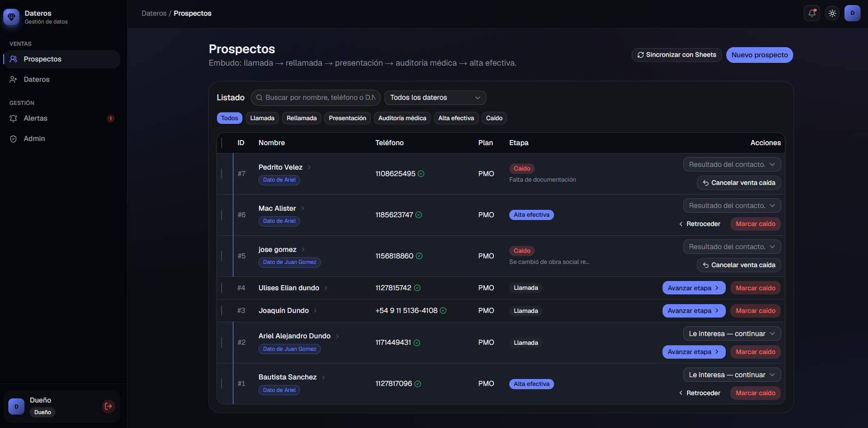Viewport: 868px width, 428px height.
Task: Filter by Caído stage tab
Action: pyautogui.click(x=494, y=118)
